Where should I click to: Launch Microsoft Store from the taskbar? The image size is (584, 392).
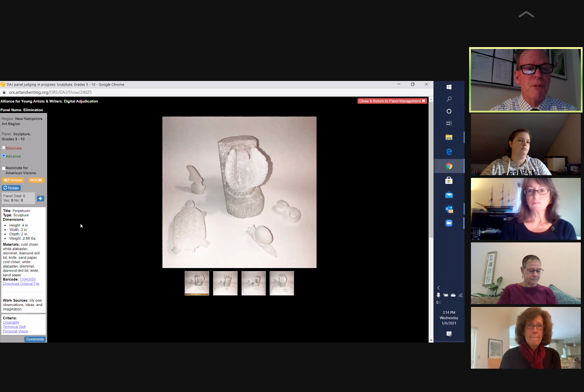tap(449, 181)
